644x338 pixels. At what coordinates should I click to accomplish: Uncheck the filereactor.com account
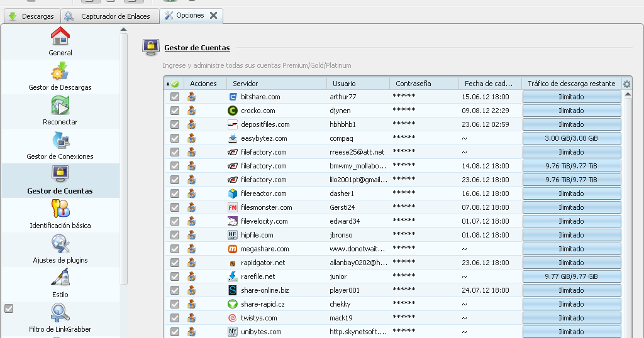click(x=175, y=194)
